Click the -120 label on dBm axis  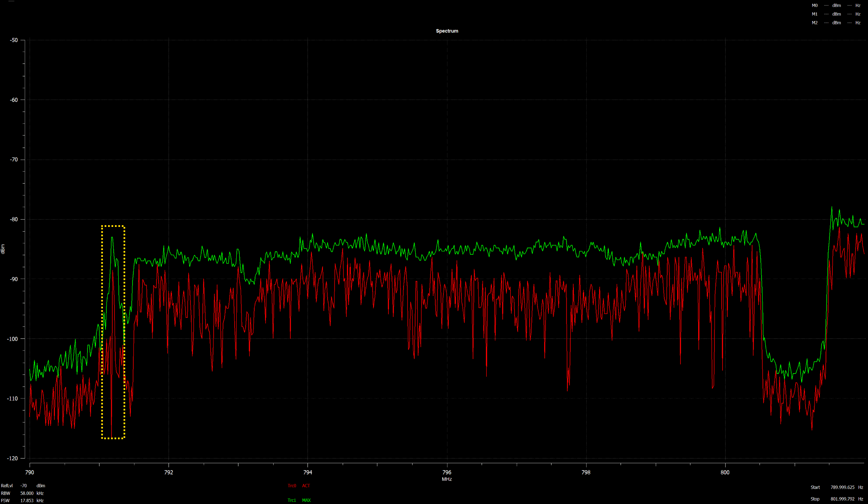[12, 458]
